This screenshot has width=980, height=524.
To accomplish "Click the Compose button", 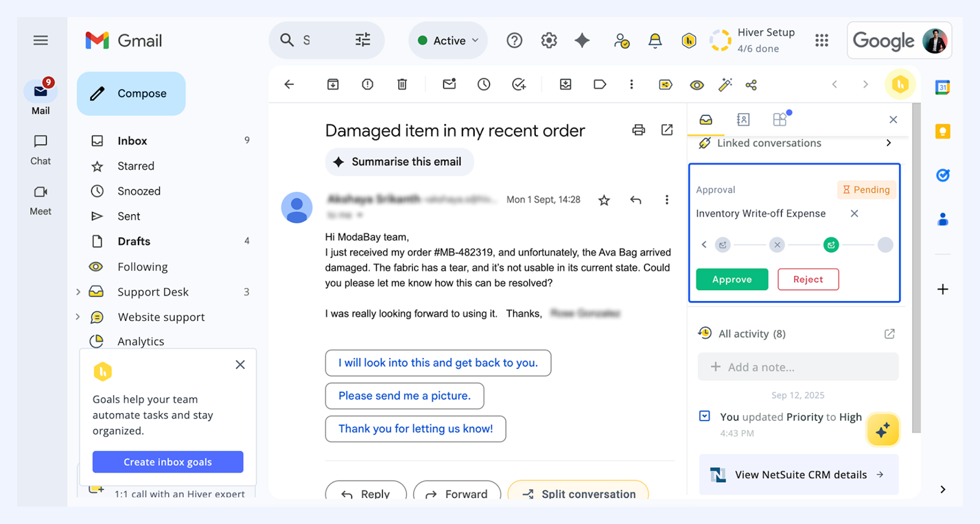I will tap(131, 94).
